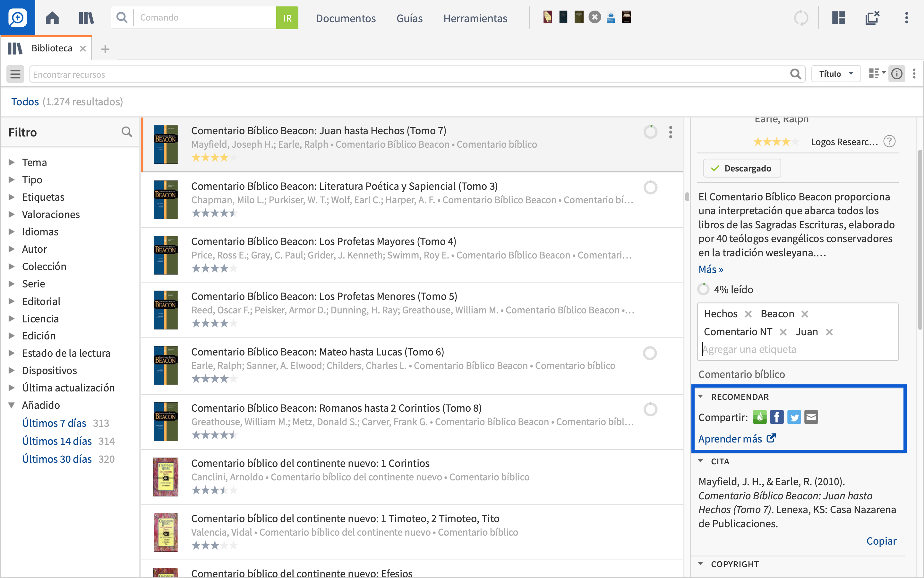This screenshot has width=924, height=578.
Task: Share resource via Faithlife icon
Action: click(x=759, y=417)
